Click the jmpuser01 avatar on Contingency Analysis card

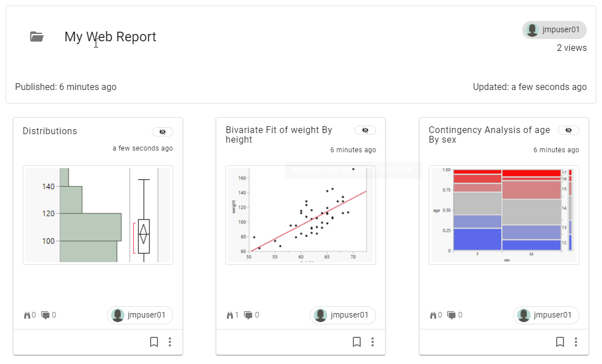pos(545,315)
